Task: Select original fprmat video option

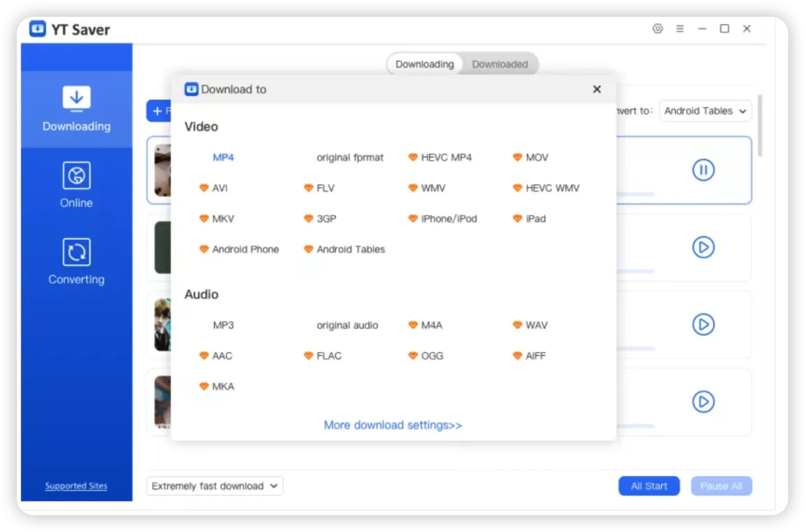Action: [x=350, y=157]
